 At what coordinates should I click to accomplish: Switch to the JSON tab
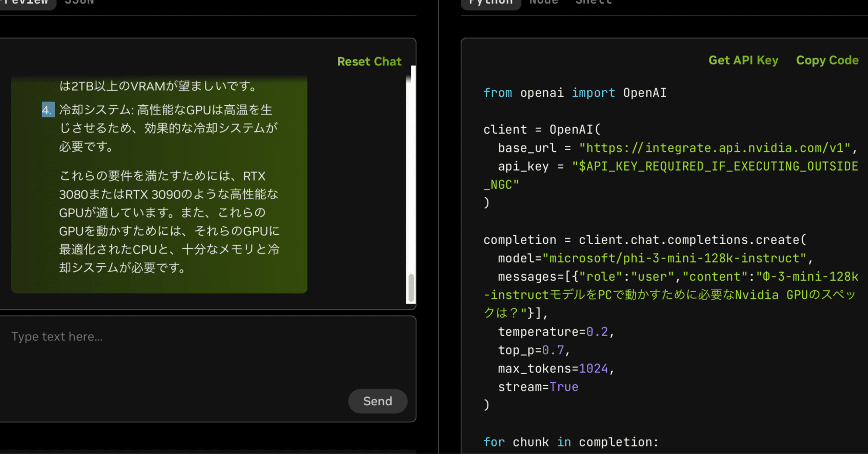[x=80, y=3]
